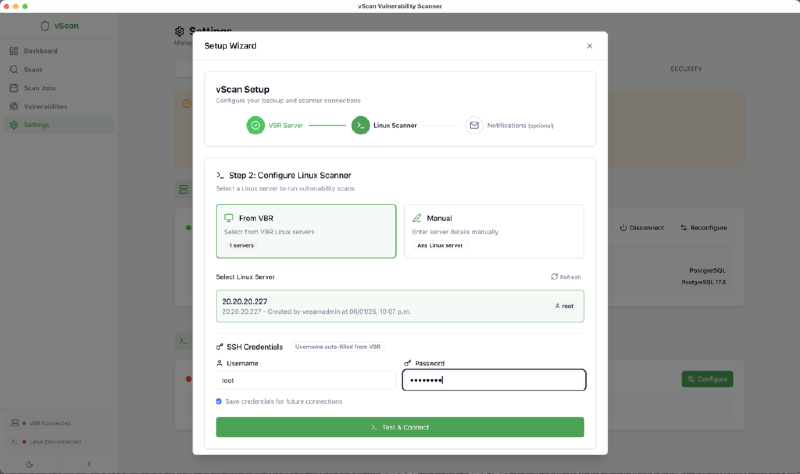The image size is (800, 474).
Task: Click the macOS green zoom window button
Action: (25, 6)
